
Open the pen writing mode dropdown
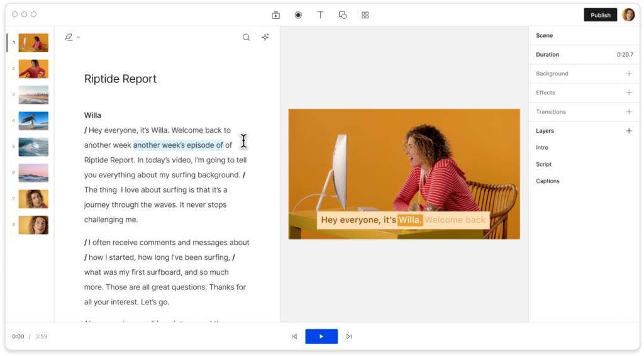72,37
